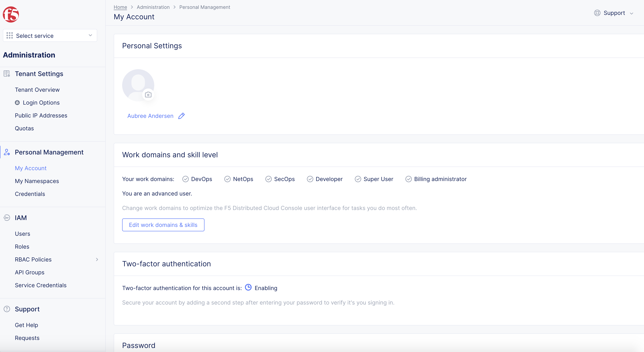This screenshot has height=352, width=644.
Task: Toggle the SecOps work domain
Action: coord(269,179)
